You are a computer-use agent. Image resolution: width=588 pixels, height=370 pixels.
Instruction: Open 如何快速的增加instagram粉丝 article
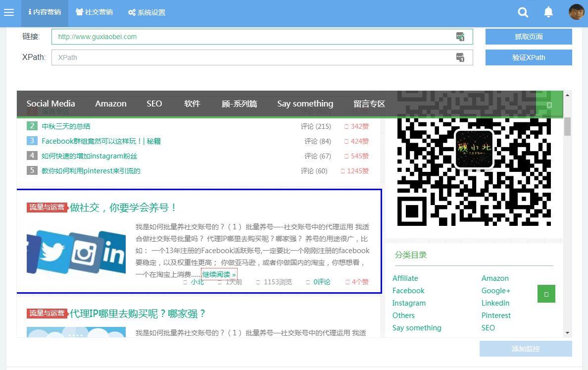[x=89, y=156]
